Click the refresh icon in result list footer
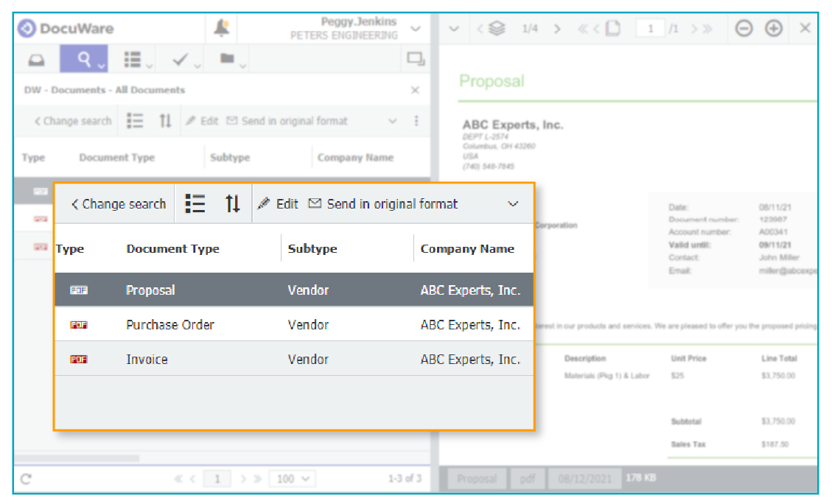 [x=26, y=479]
